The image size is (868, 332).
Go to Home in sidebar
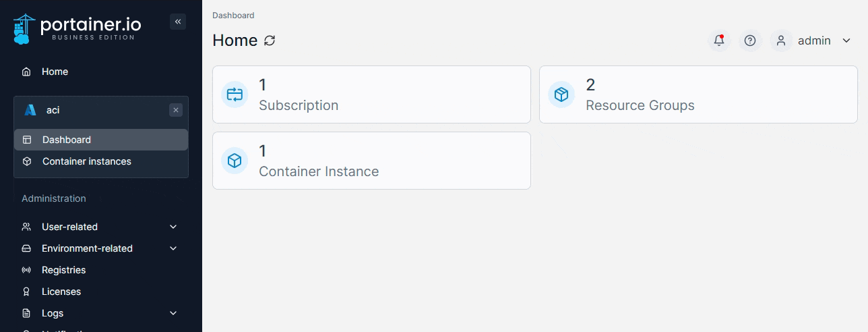(55, 72)
